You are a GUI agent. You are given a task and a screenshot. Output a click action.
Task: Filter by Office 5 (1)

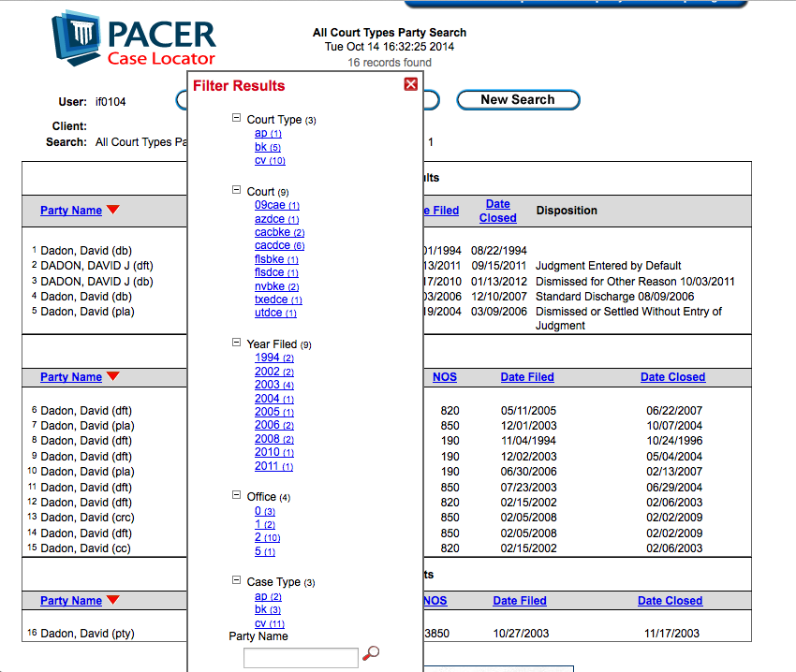pos(265,551)
